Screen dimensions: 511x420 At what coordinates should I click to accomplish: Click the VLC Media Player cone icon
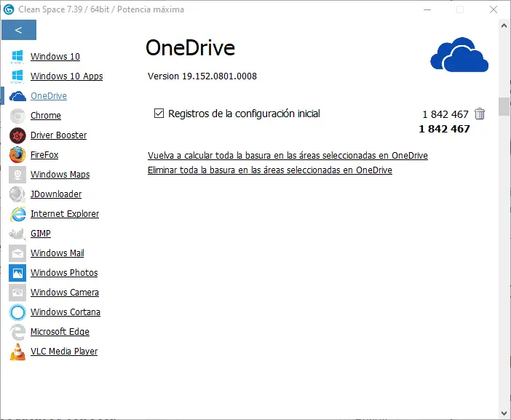17,352
